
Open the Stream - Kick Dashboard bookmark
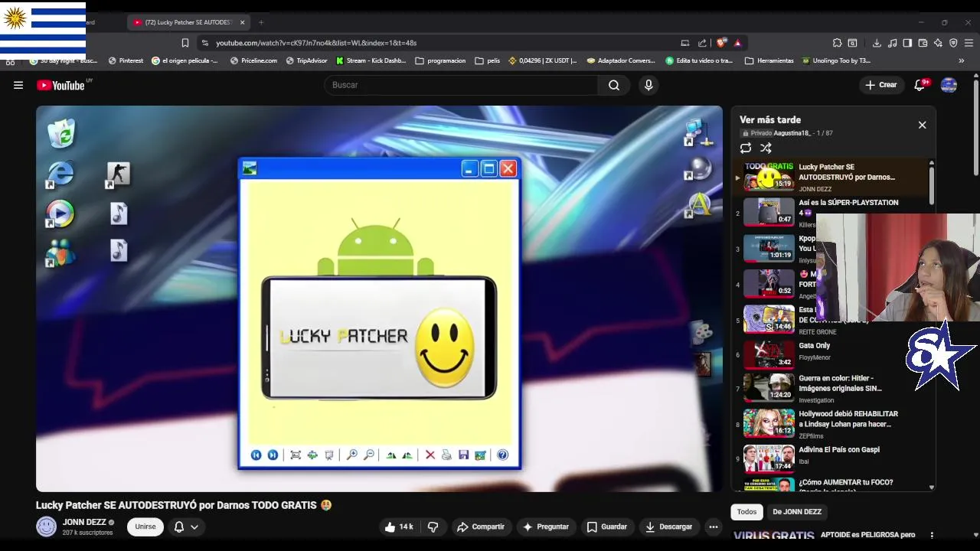tap(371, 60)
